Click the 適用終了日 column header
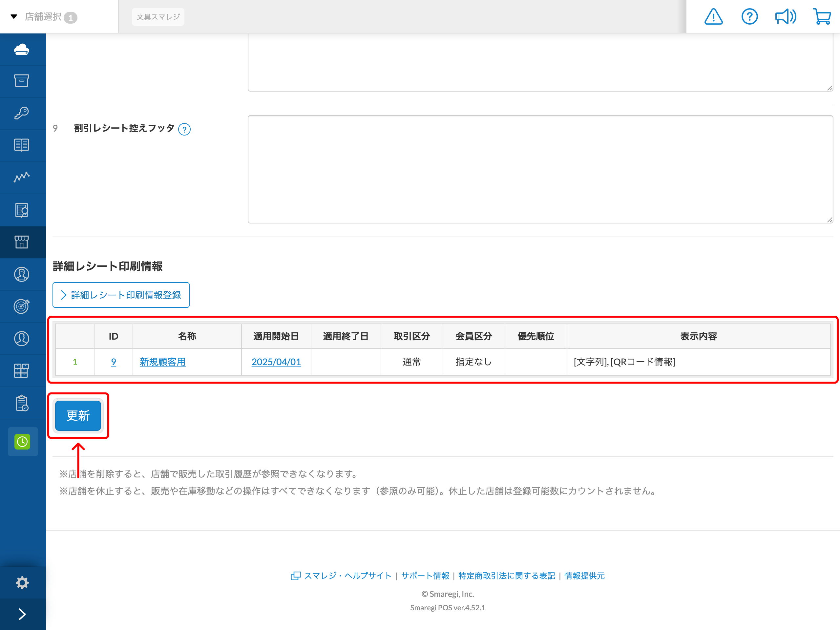Image resolution: width=840 pixels, height=630 pixels. click(346, 336)
